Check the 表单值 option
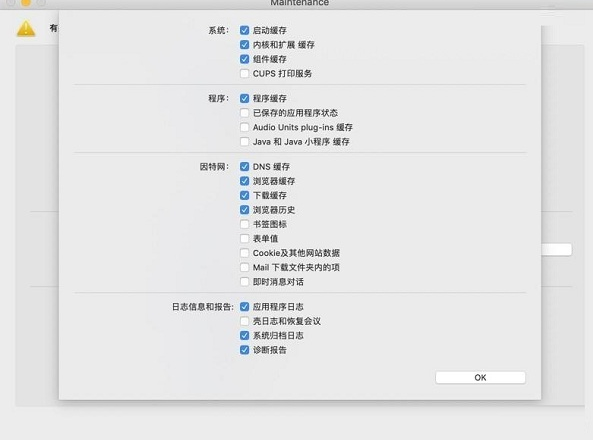593x440 pixels. tap(244, 238)
